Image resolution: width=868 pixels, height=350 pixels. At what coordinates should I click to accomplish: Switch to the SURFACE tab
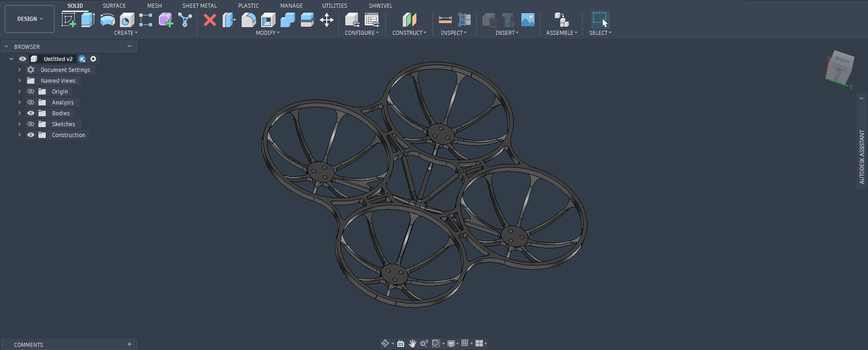point(114,6)
